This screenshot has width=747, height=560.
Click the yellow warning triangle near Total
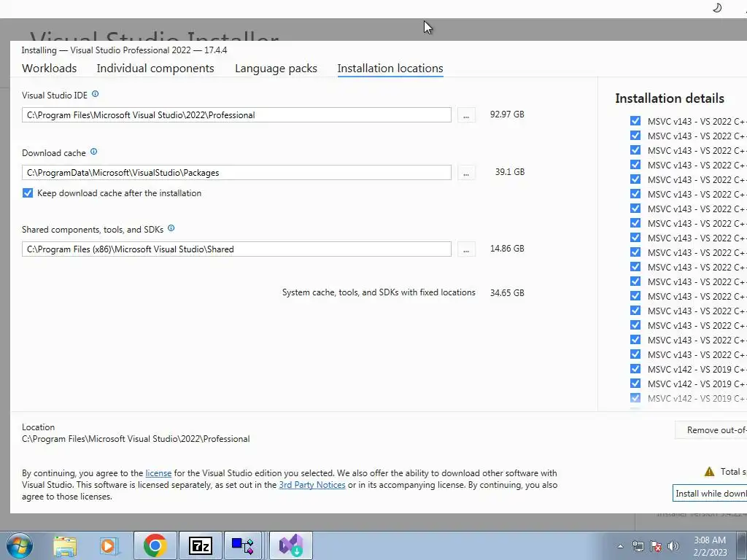click(x=709, y=472)
